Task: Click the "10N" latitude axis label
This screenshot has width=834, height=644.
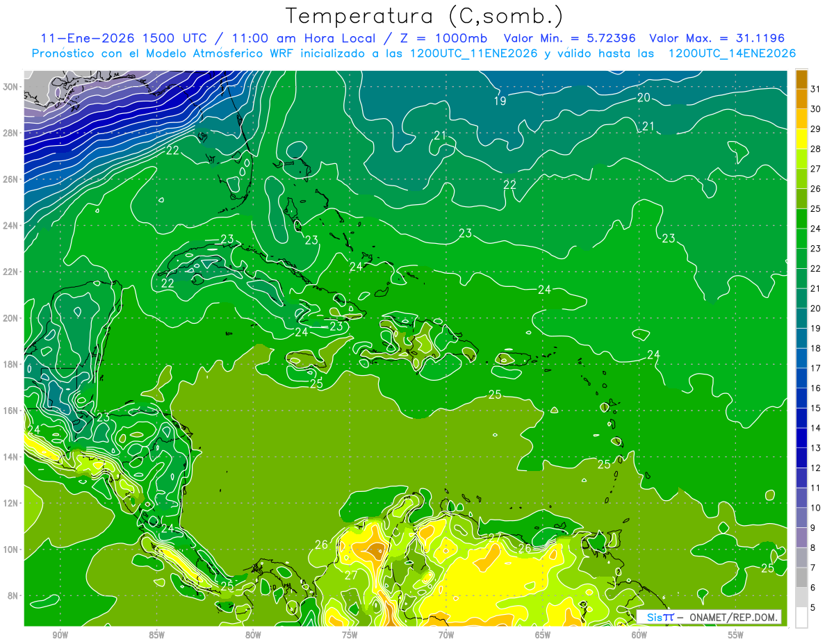Action: point(10,549)
